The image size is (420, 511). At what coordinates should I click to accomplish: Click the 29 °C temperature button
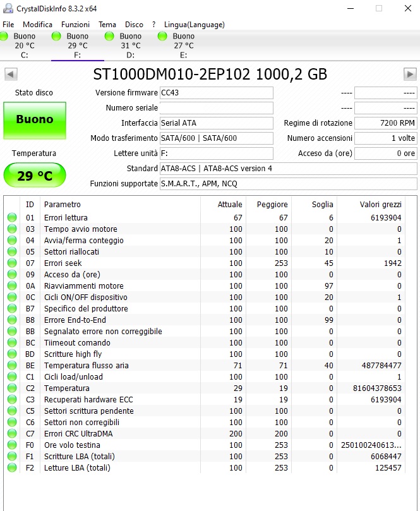coord(35,176)
